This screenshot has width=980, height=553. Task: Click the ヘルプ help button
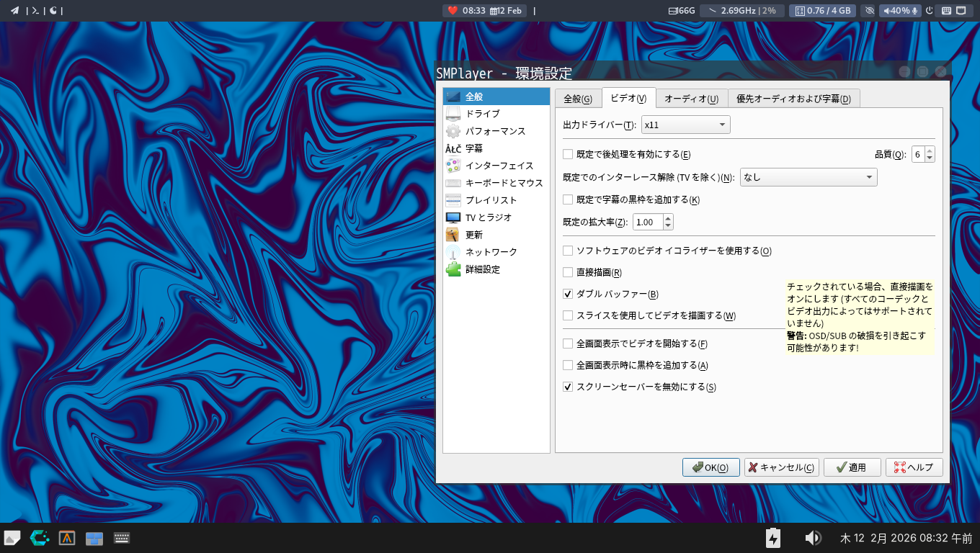pyautogui.click(x=914, y=467)
